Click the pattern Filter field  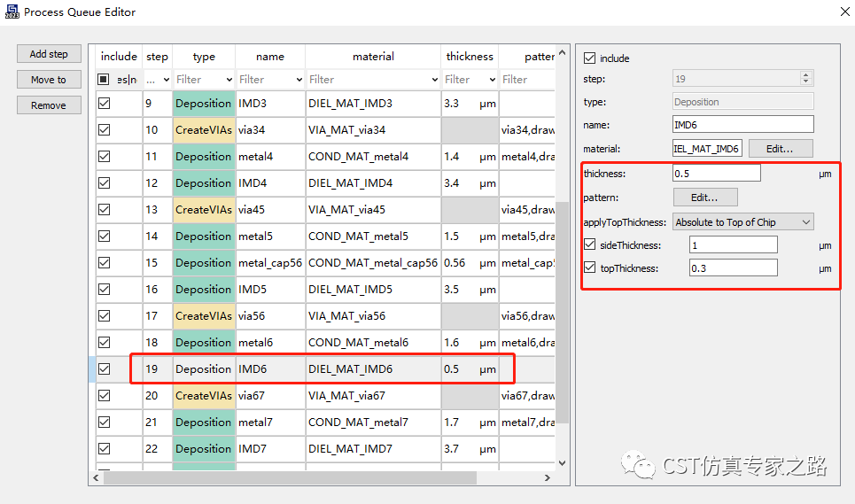coord(527,80)
